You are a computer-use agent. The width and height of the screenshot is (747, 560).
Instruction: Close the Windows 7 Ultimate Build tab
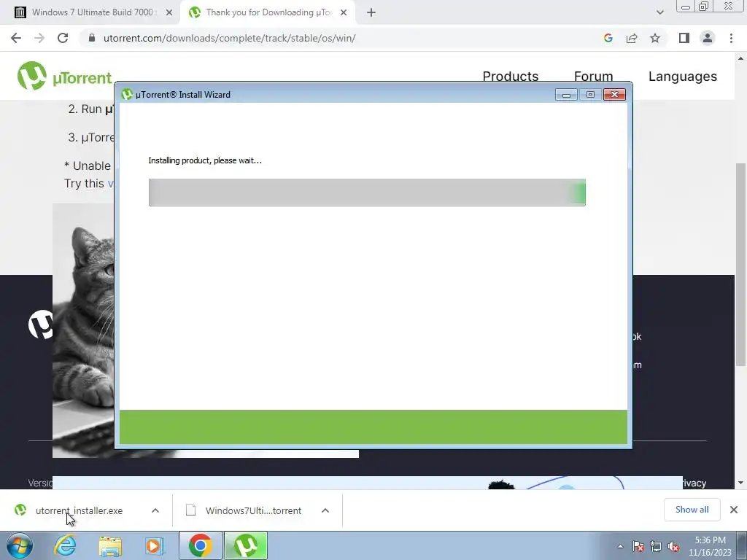point(169,12)
